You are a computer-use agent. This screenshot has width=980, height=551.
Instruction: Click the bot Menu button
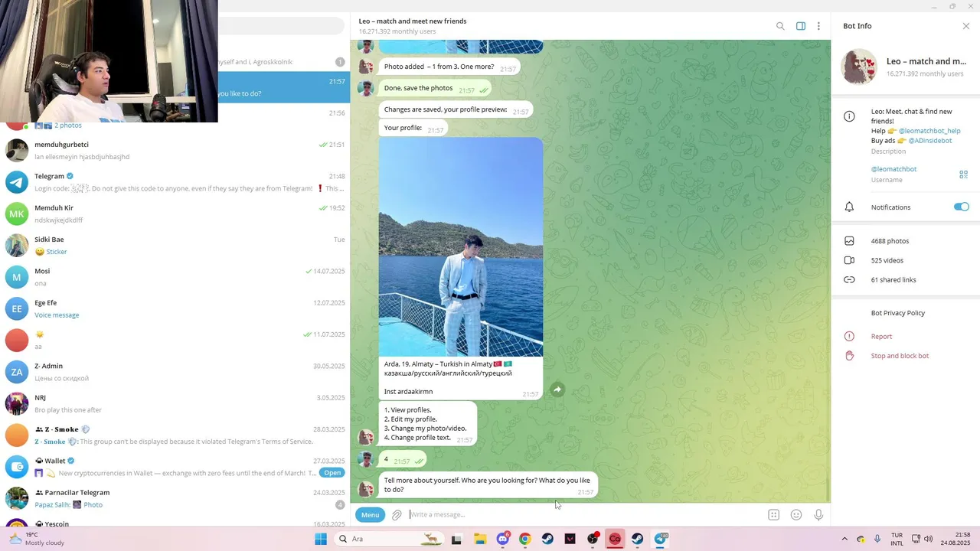pos(370,515)
